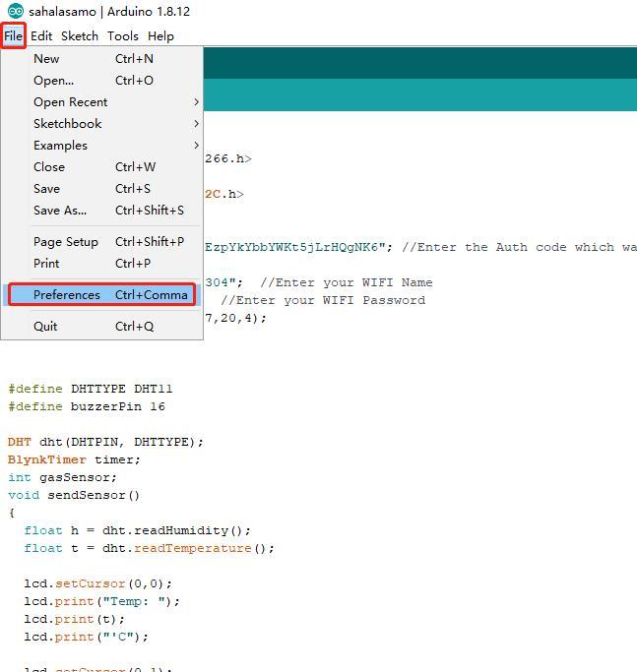Open the Edit menu
The width and height of the screenshot is (637, 672).
click(x=41, y=36)
